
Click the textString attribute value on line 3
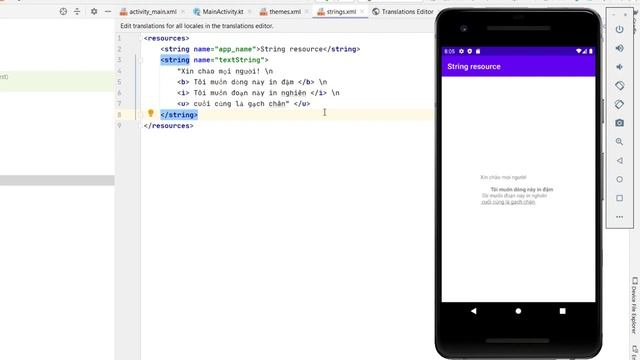(240, 60)
